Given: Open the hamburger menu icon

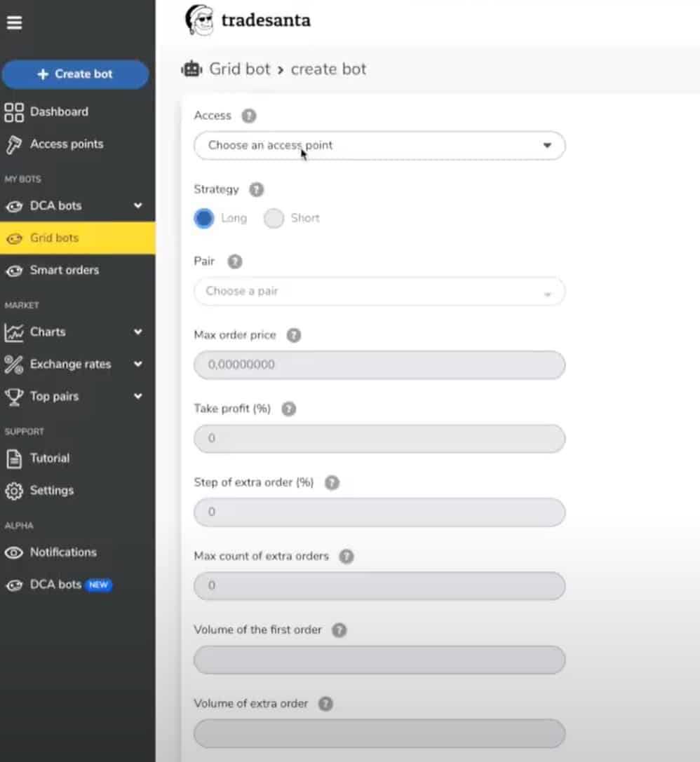Looking at the screenshot, I should [14, 23].
